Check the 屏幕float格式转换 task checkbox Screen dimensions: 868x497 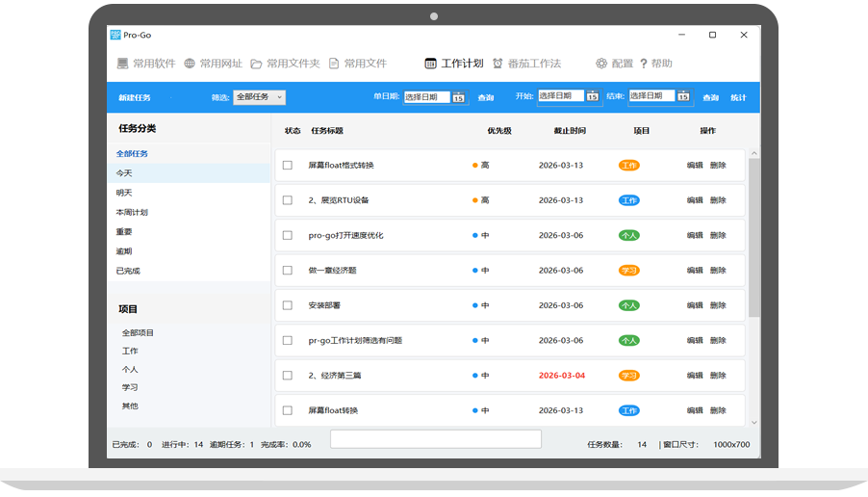point(288,165)
